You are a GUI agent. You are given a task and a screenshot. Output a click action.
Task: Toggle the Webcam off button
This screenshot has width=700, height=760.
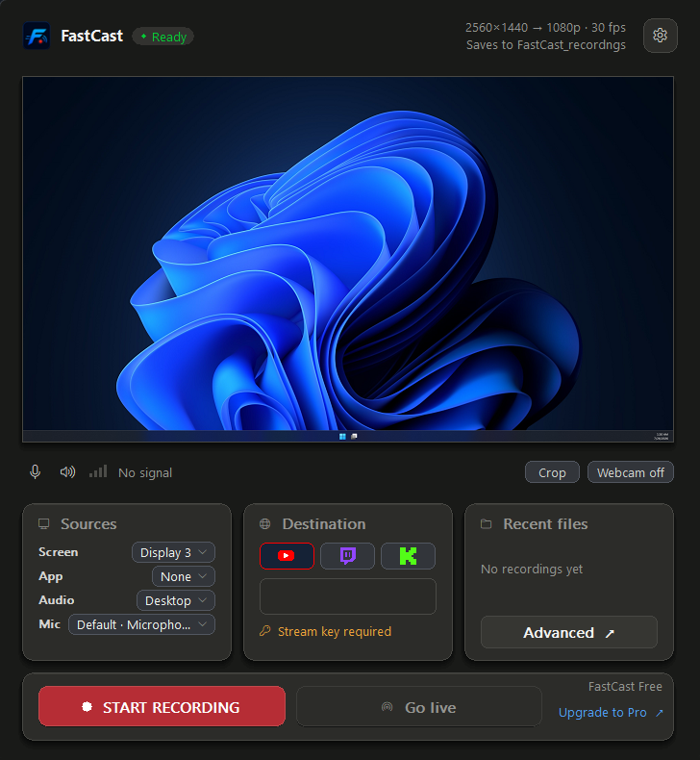pyautogui.click(x=630, y=472)
